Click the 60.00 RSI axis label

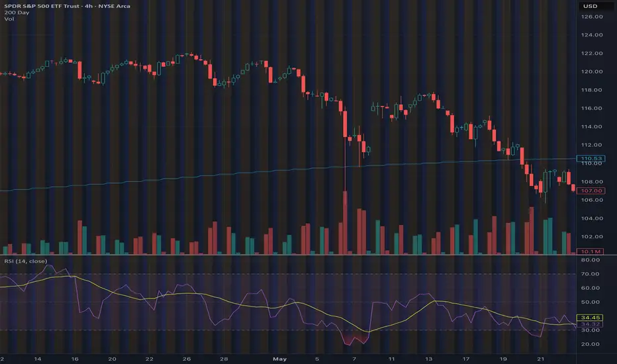(591, 288)
